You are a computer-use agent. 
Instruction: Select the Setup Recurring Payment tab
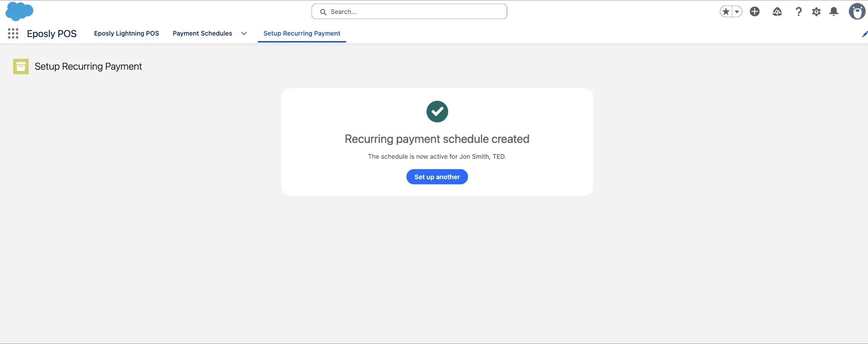(302, 33)
